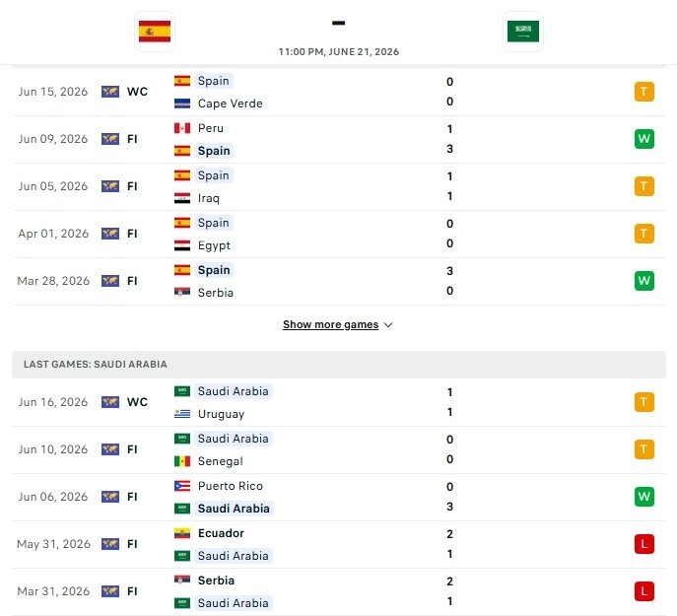The height and width of the screenshot is (616, 677).
Task: Click the Ecuador flag icon
Action: click(x=182, y=533)
